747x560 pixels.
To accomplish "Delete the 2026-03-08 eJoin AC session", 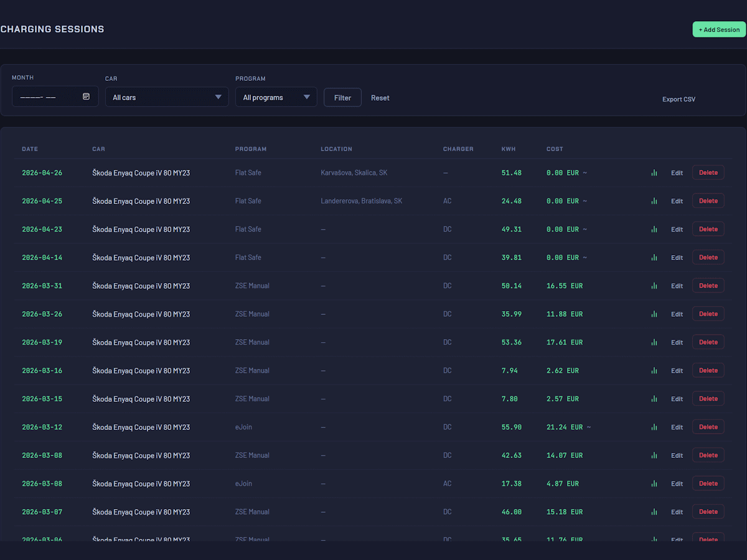I will [708, 483].
